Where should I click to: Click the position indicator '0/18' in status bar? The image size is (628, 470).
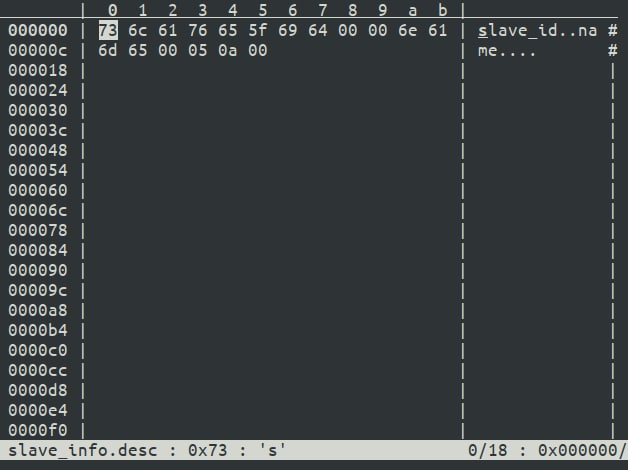click(x=487, y=450)
